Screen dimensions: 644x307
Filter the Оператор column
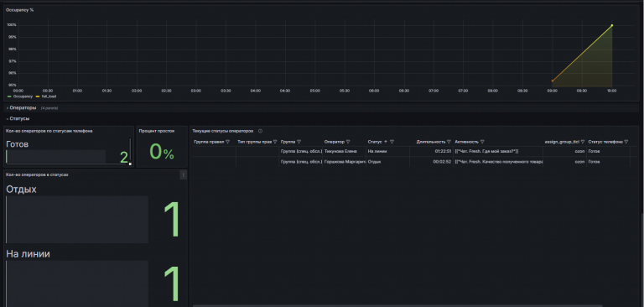tap(348, 142)
